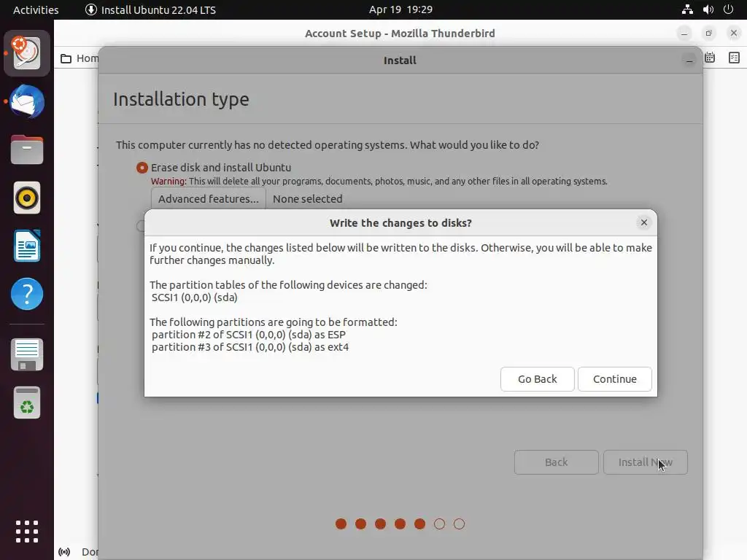Restore the Thunderbird window size
The height and width of the screenshot is (560, 747).
(708, 34)
